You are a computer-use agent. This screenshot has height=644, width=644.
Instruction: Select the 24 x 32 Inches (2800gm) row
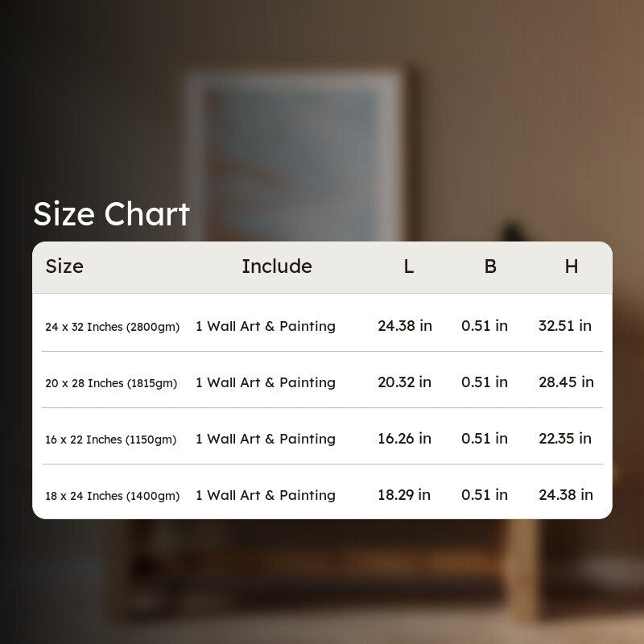point(322,324)
